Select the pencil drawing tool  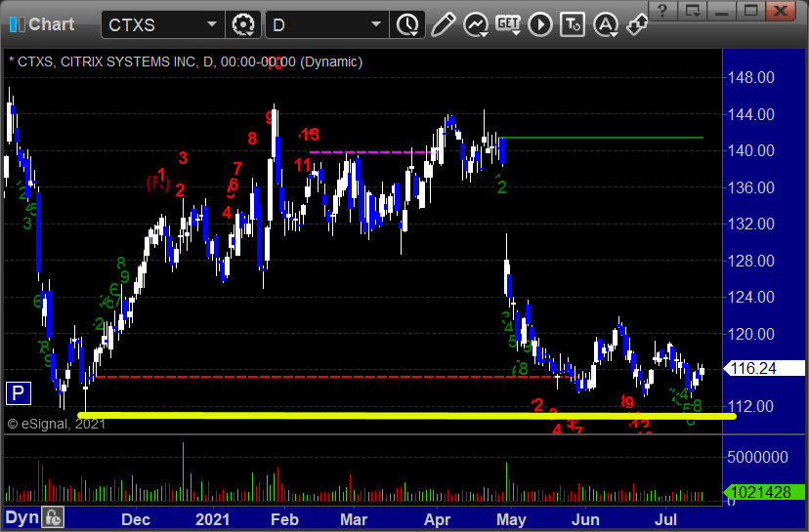pos(443,24)
